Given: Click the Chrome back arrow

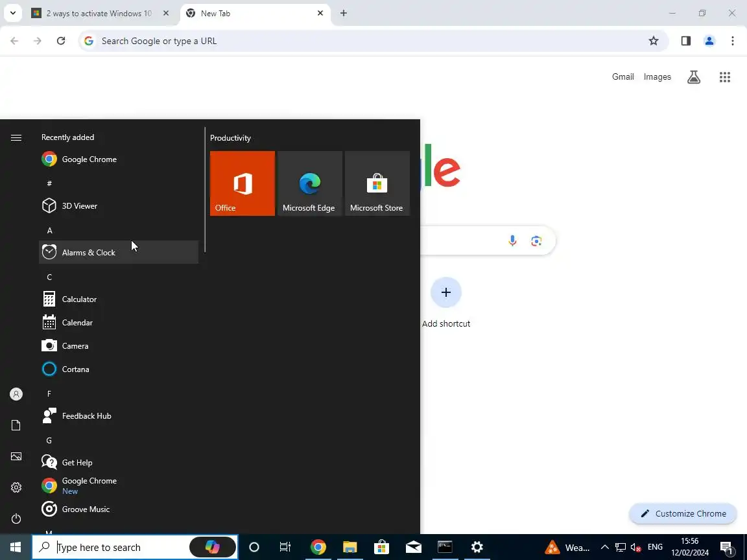Looking at the screenshot, I should tap(14, 41).
